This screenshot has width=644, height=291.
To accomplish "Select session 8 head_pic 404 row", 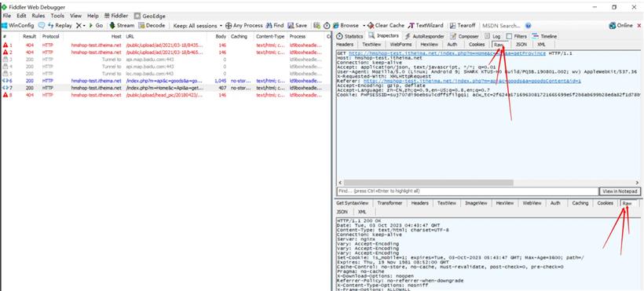I will (165, 95).
